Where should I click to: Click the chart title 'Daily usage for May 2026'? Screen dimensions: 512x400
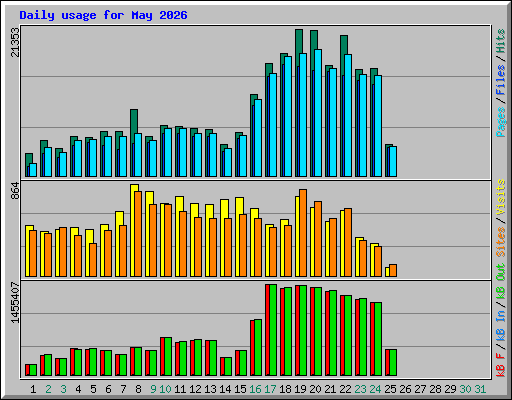coord(103,16)
